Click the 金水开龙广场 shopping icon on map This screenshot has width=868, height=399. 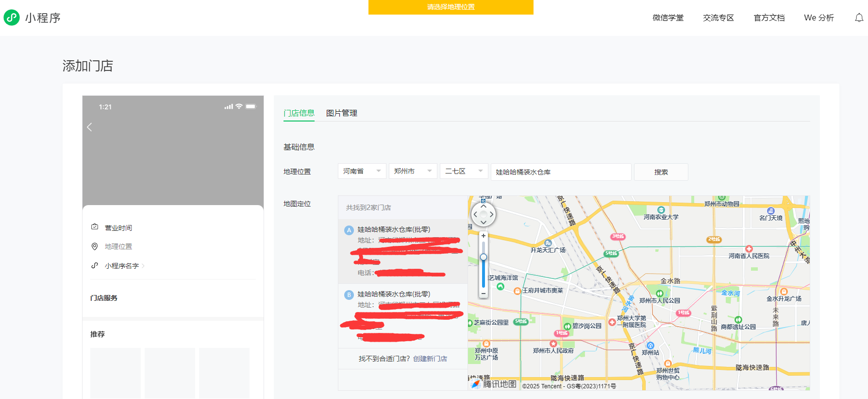point(784,292)
